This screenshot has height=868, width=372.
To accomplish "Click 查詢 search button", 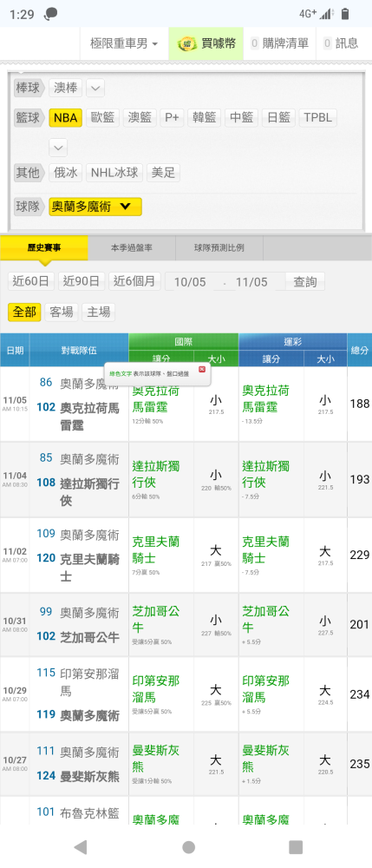I will point(305,282).
